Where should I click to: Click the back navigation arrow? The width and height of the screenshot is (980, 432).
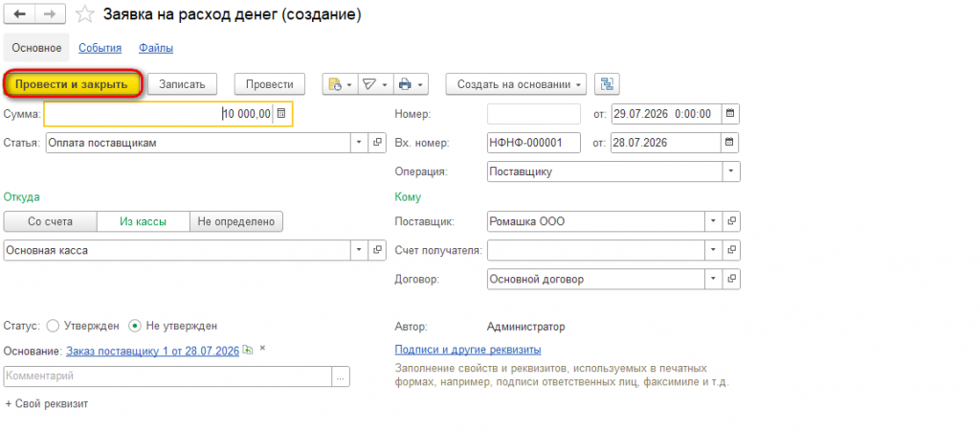19,13
